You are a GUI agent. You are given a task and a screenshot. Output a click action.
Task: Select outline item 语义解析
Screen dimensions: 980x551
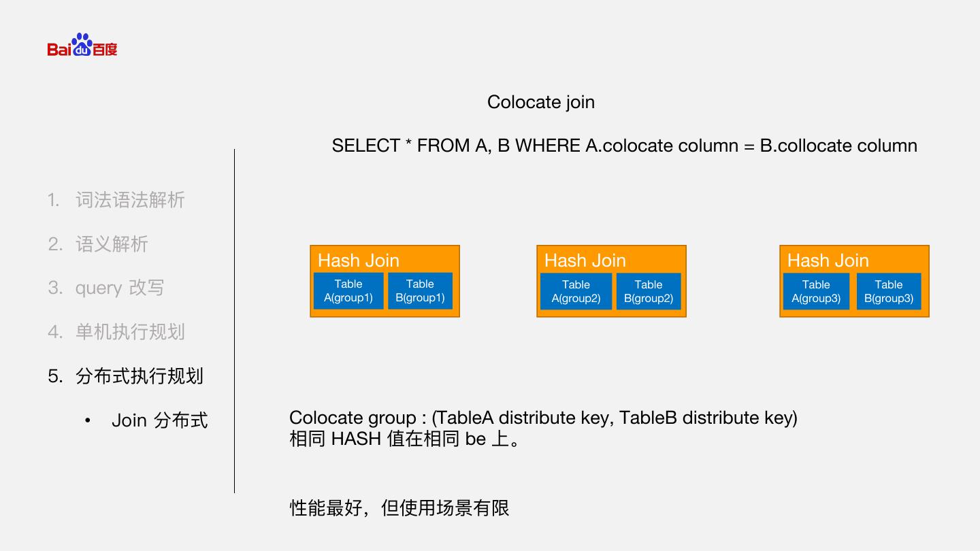(x=112, y=244)
